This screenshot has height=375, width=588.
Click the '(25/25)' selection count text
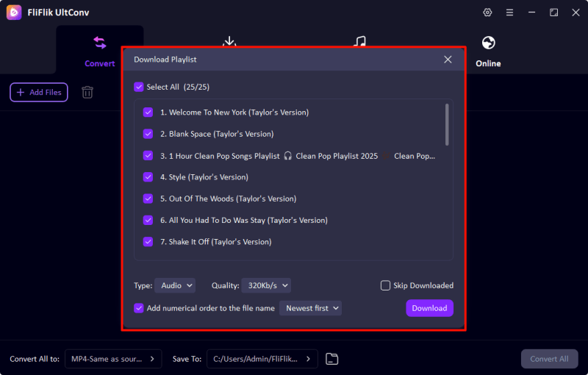coord(196,87)
